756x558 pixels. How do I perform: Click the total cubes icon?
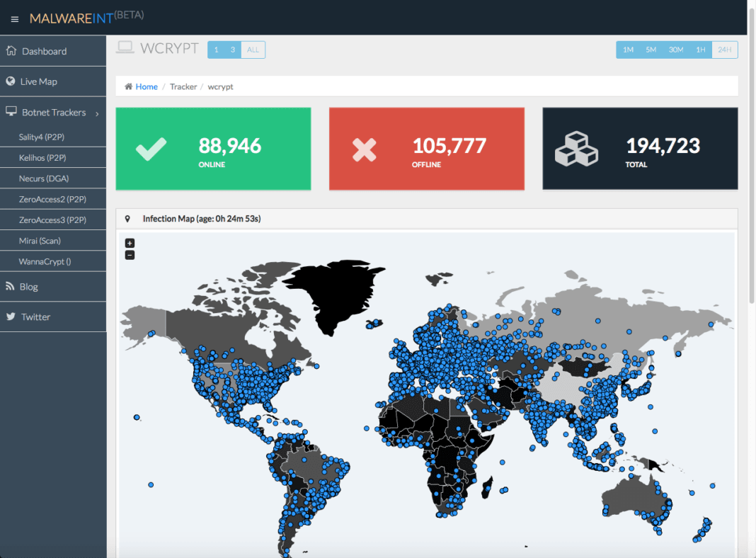576,149
